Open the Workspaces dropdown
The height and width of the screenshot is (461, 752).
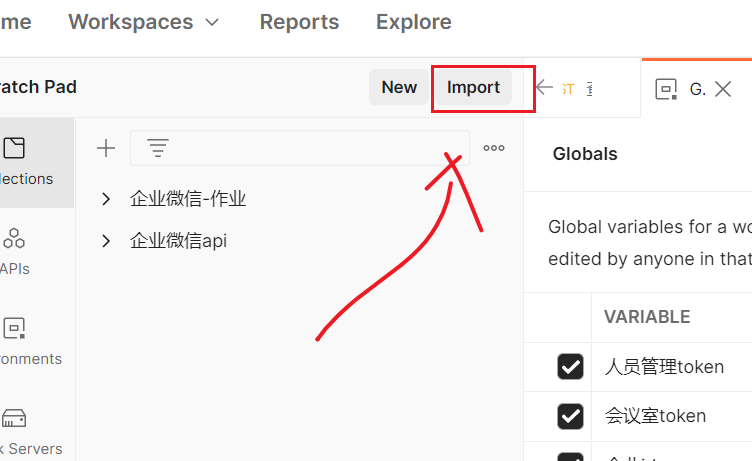point(144,22)
